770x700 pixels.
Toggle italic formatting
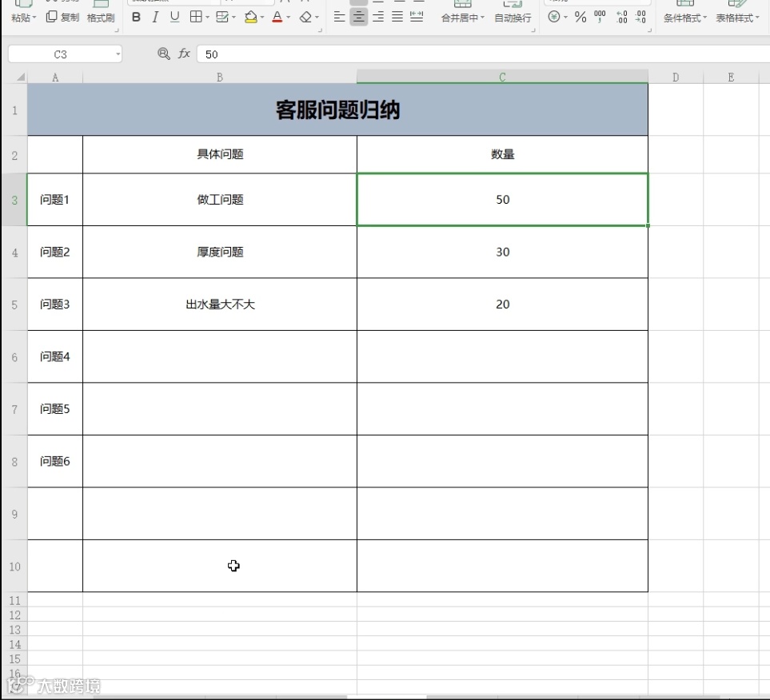point(155,18)
